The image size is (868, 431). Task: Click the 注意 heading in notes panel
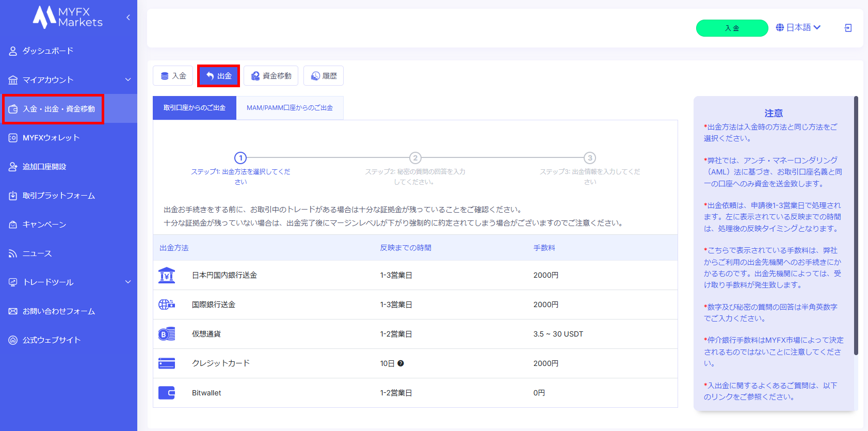(x=774, y=113)
